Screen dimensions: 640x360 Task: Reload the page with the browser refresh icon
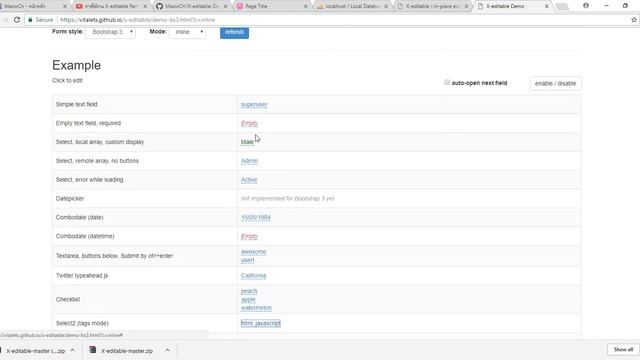(x=17, y=20)
